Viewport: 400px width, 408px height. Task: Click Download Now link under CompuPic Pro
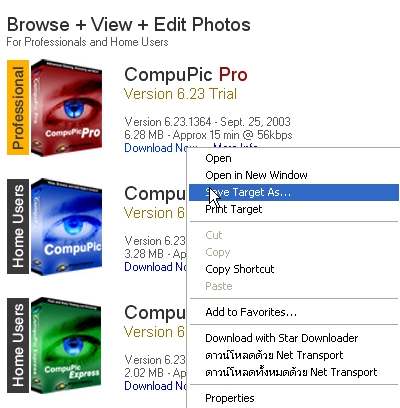155,148
